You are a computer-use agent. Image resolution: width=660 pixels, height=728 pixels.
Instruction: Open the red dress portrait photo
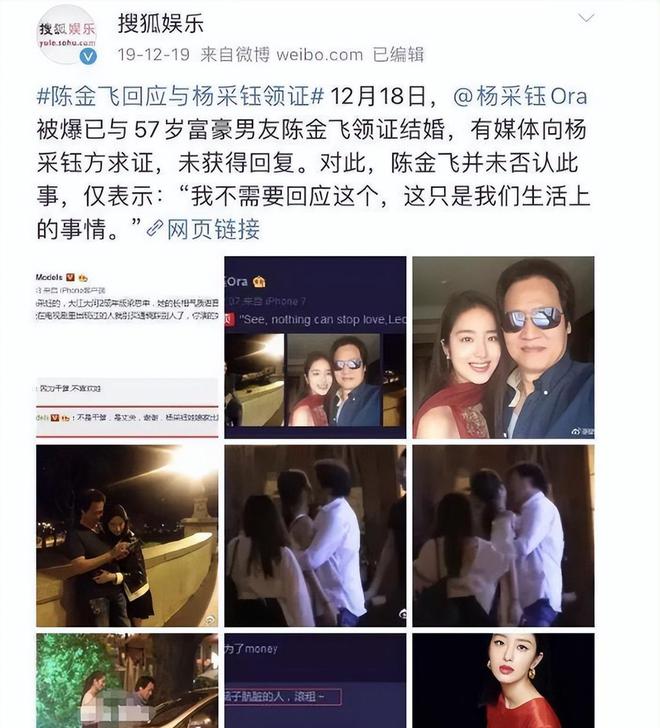point(504,681)
